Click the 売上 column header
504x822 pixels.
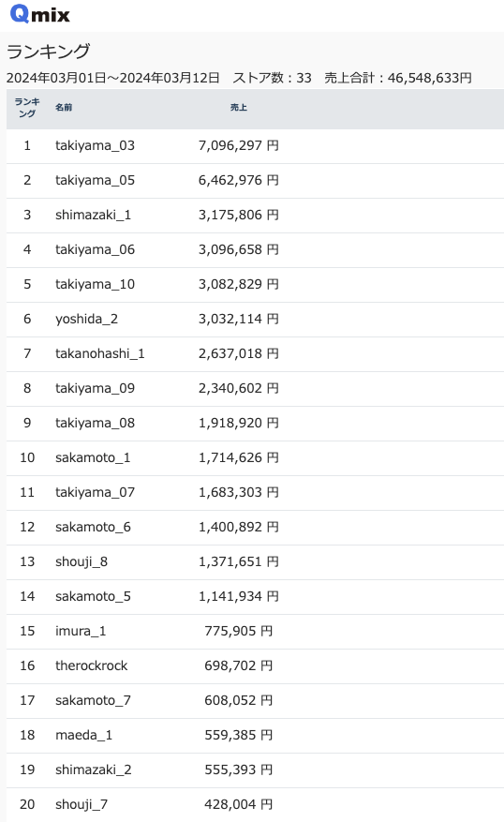pyautogui.click(x=238, y=108)
